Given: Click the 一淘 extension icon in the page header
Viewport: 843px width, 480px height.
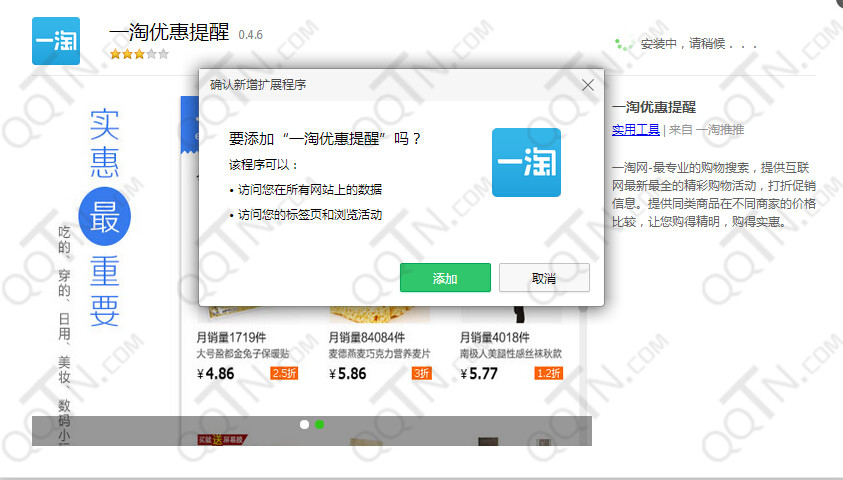Looking at the screenshot, I should click(56, 41).
